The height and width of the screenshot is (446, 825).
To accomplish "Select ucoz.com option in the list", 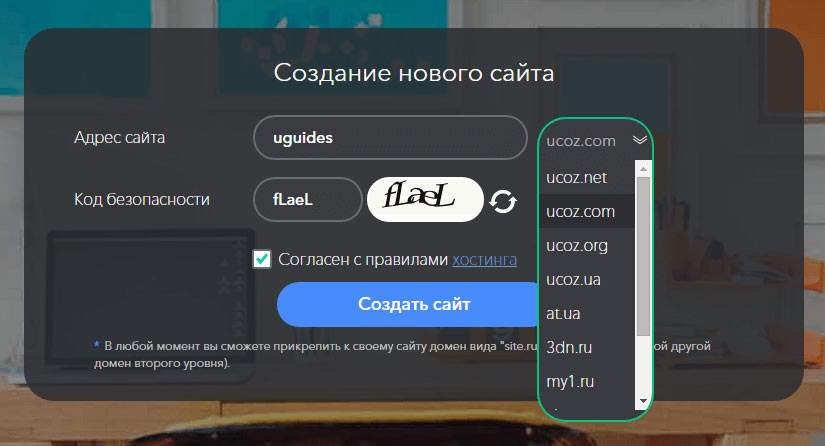I will coord(587,211).
